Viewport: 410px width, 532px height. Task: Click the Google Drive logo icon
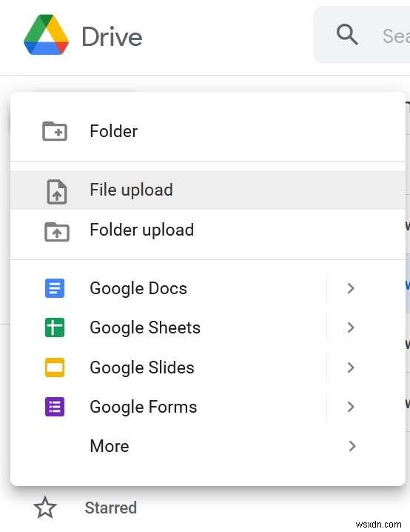(46, 35)
